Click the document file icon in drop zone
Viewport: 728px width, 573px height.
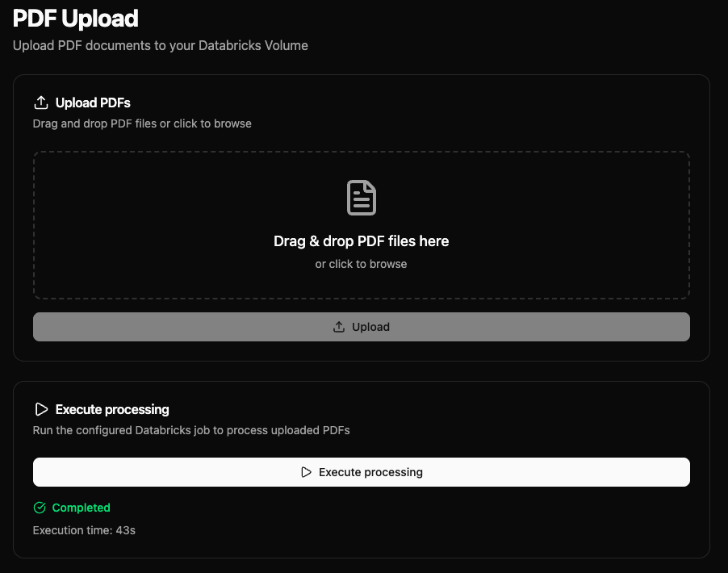[x=361, y=198]
